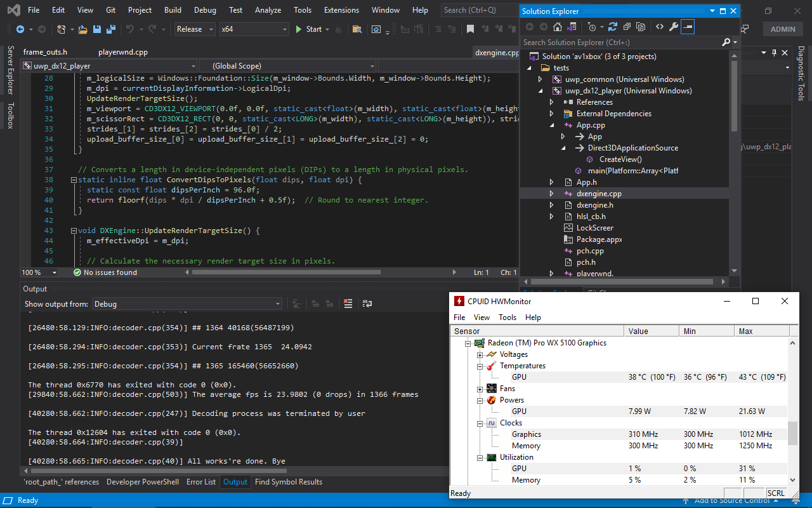Screen dimensions: 812x508
Task: Click the Find in Files toolbar icon
Action: pyautogui.click(x=357, y=29)
